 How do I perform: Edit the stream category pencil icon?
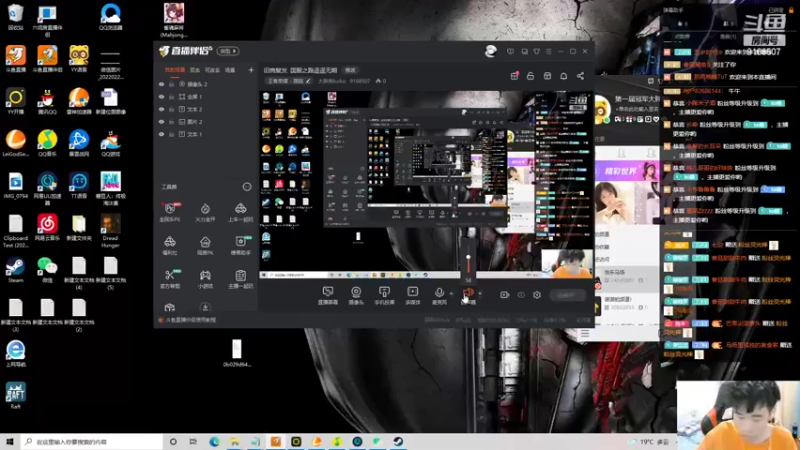pos(308,81)
